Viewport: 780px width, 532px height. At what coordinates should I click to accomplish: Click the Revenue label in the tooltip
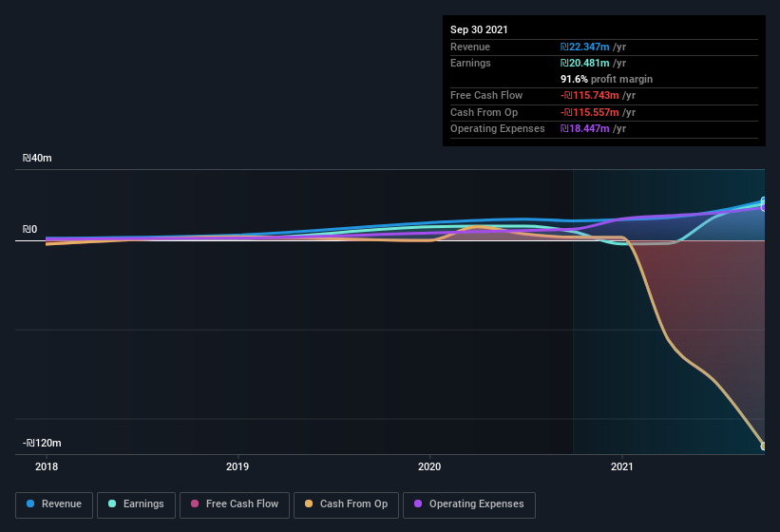point(470,47)
